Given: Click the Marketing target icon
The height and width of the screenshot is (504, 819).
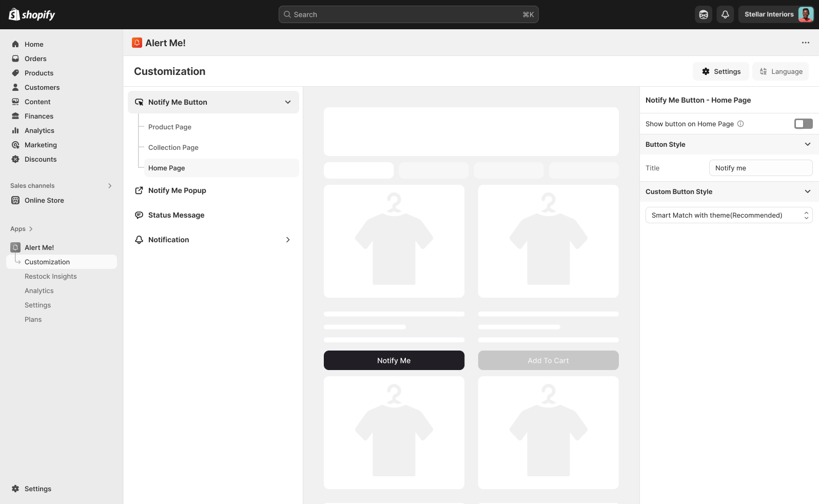Looking at the screenshot, I should tap(15, 145).
